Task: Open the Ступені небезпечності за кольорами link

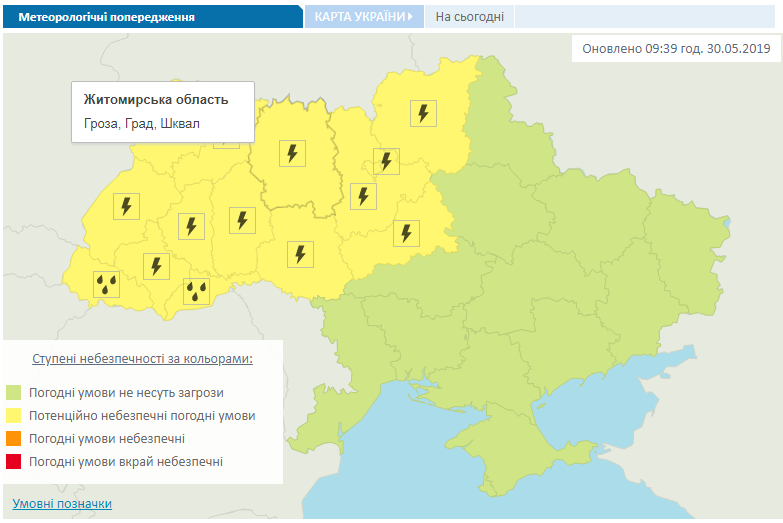Action: click(142, 359)
